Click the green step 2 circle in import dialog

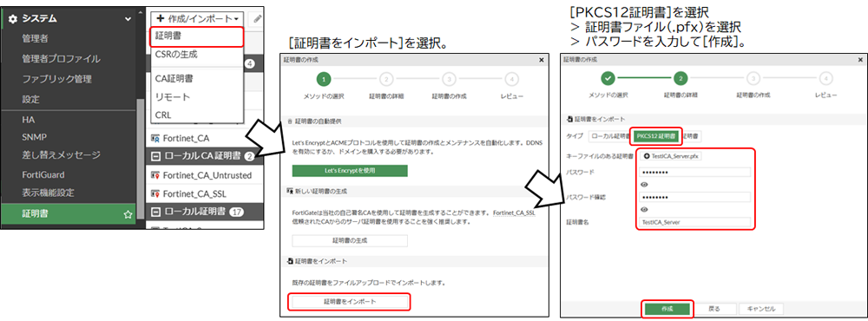pyautogui.click(x=681, y=78)
